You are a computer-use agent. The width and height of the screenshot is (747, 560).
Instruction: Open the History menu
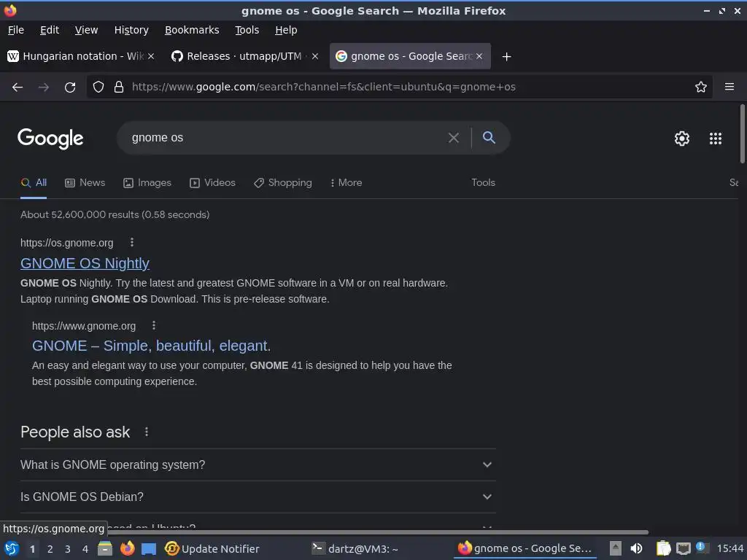click(x=131, y=30)
